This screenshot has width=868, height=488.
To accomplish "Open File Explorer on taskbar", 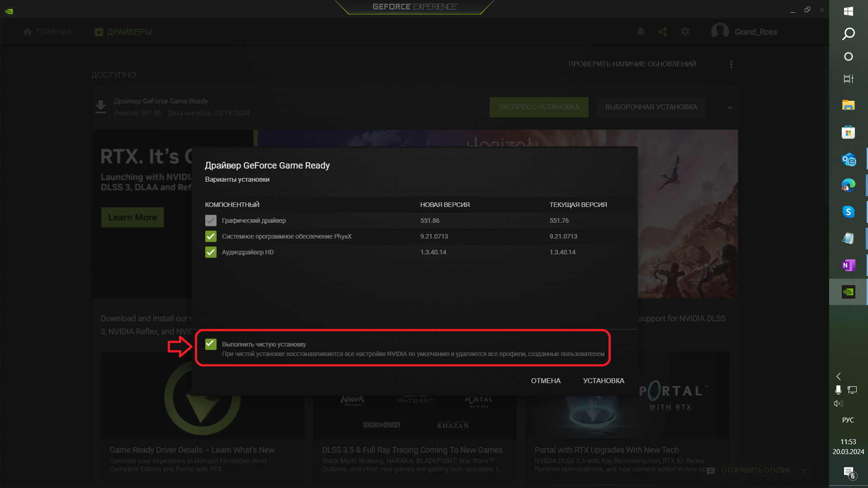I will click(x=849, y=105).
